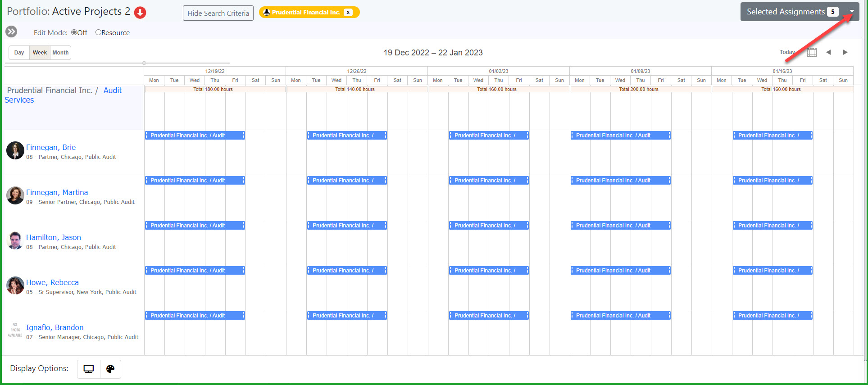Select Martina Finnegan's 12/26/22 assignment bar
868x385 pixels.
click(x=347, y=181)
